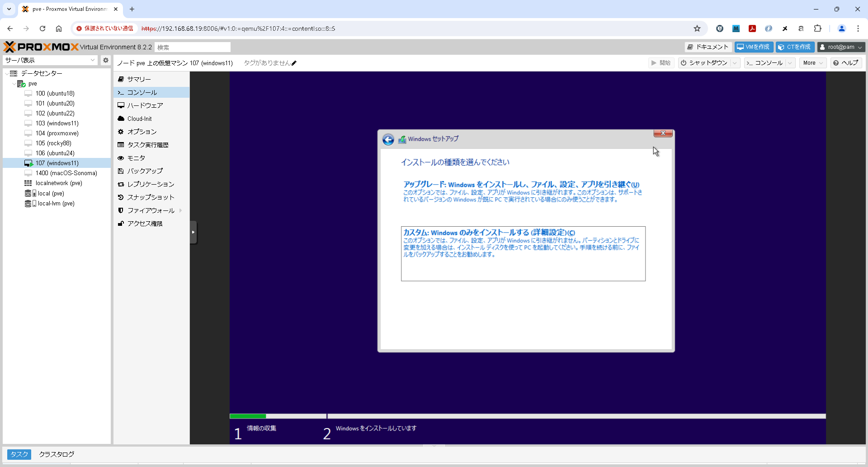This screenshot has width=868, height=467.
Task: Open the root@pam user menu
Action: [841, 47]
